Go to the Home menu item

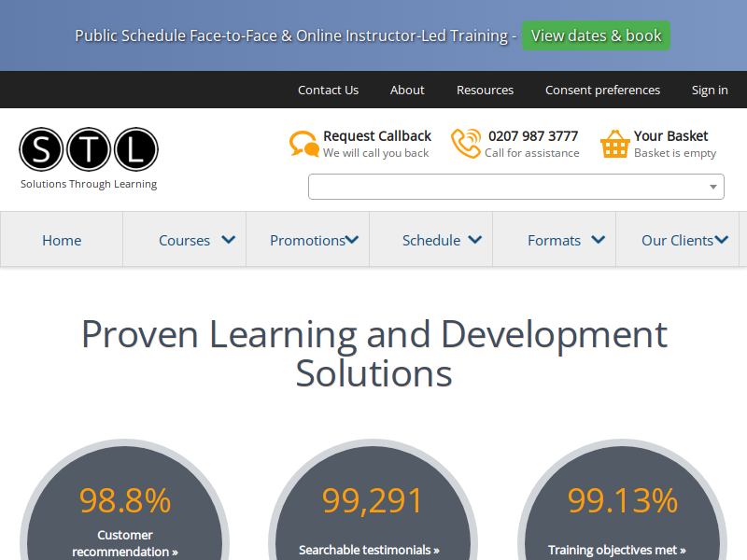(x=62, y=240)
